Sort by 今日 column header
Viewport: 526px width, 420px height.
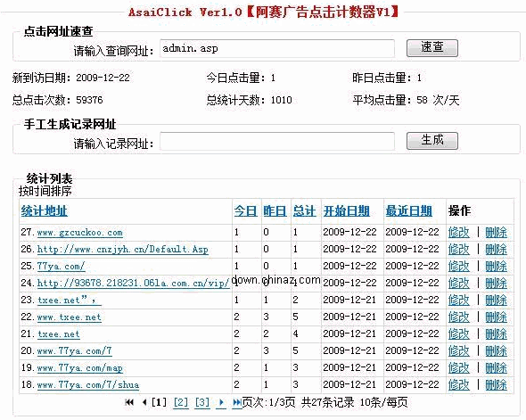coord(245,211)
